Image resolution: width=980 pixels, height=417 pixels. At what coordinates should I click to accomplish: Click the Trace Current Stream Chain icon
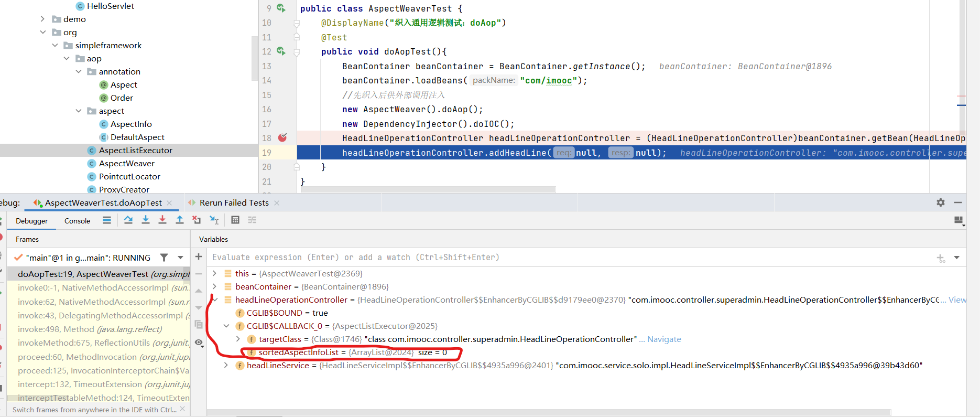point(252,220)
